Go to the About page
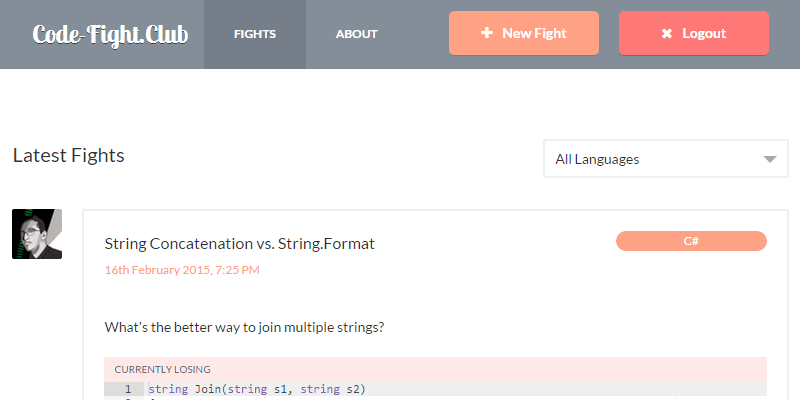This screenshot has height=400, width=800. tap(357, 34)
